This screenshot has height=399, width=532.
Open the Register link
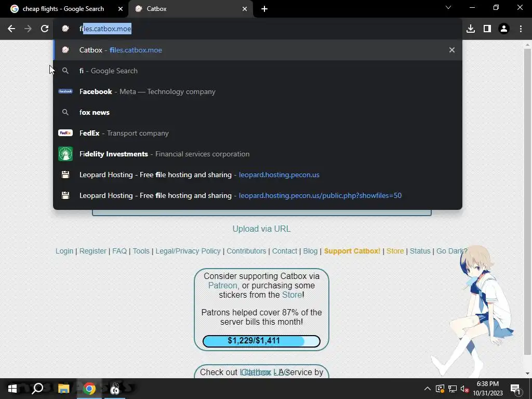[92, 251]
